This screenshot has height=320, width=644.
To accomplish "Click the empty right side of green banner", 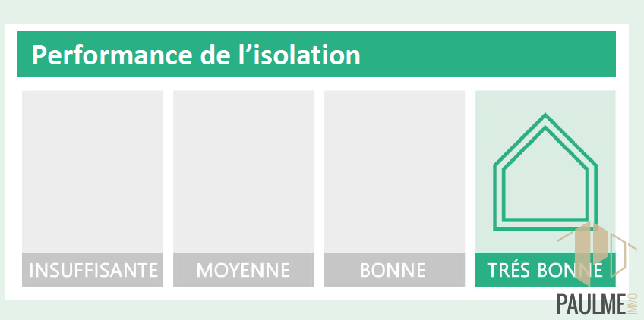I will pyautogui.click(x=489, y=54).
